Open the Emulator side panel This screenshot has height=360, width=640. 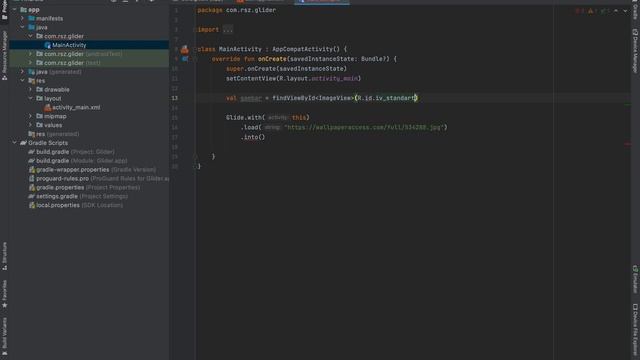635,279
